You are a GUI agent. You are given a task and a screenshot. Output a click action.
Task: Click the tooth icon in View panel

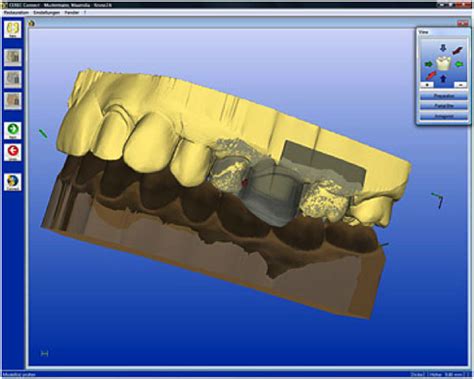click(x=444, y=63)
